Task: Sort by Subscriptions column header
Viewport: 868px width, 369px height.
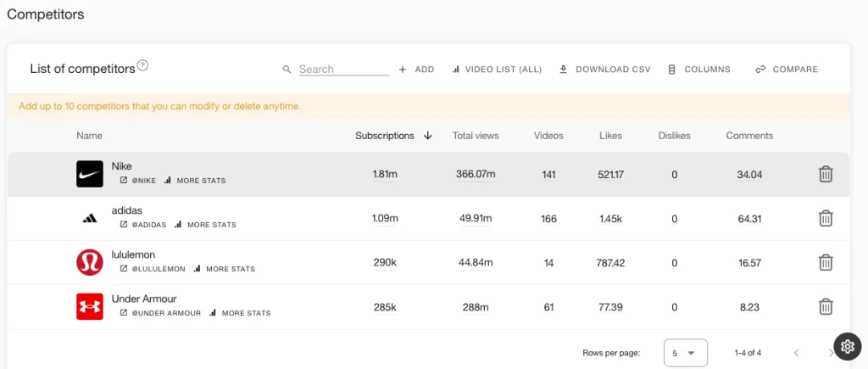Action: click(385, 136)
